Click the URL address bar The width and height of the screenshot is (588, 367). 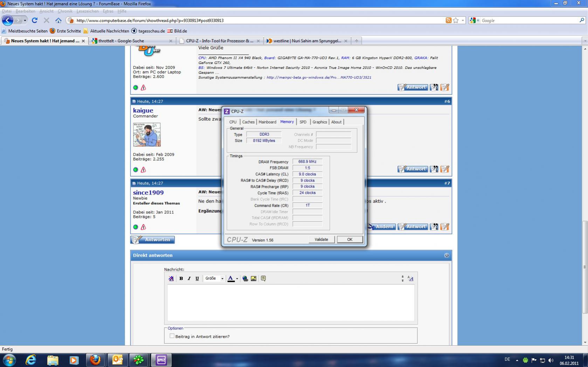coord(259,20)
